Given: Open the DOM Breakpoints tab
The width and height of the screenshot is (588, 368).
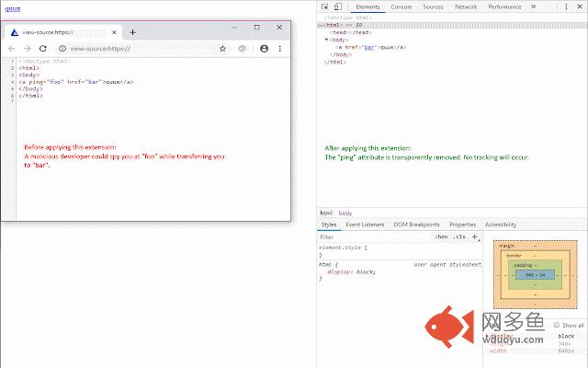Looking at the screenshot, I should 416,224.
